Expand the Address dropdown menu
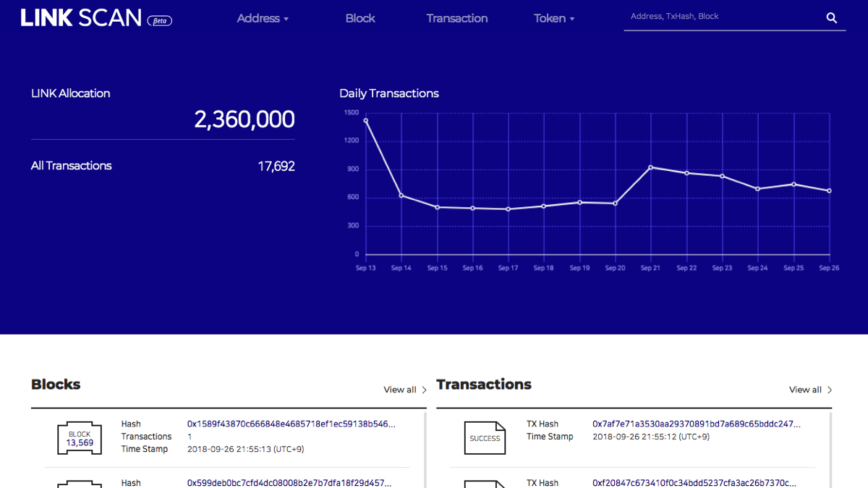 point(263,19)
